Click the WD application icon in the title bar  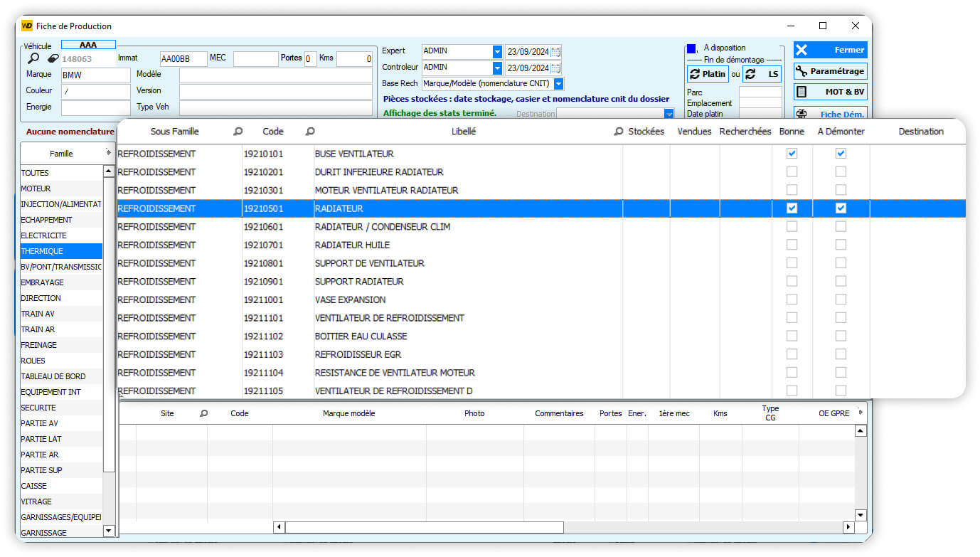tap(27, 26)
